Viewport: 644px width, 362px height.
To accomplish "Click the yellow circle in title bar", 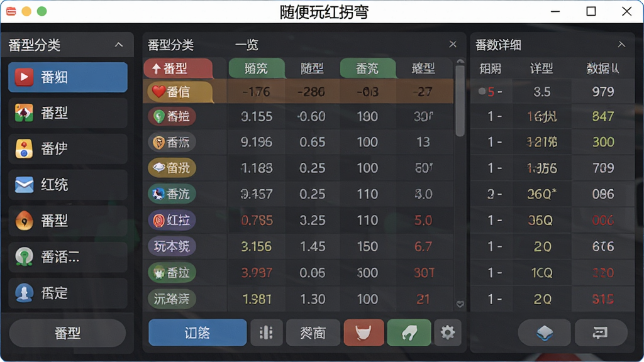I will tap(26, 11).
